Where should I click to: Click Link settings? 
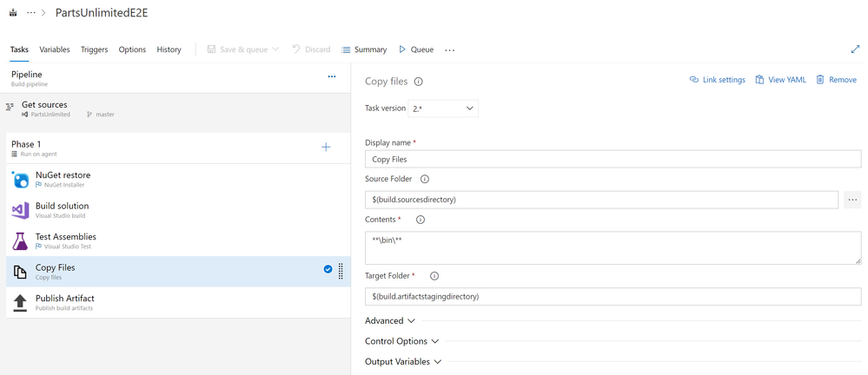718,80
